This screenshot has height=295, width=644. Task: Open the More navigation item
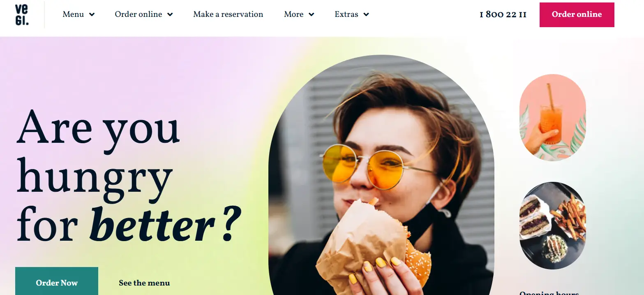coord(299,14)
